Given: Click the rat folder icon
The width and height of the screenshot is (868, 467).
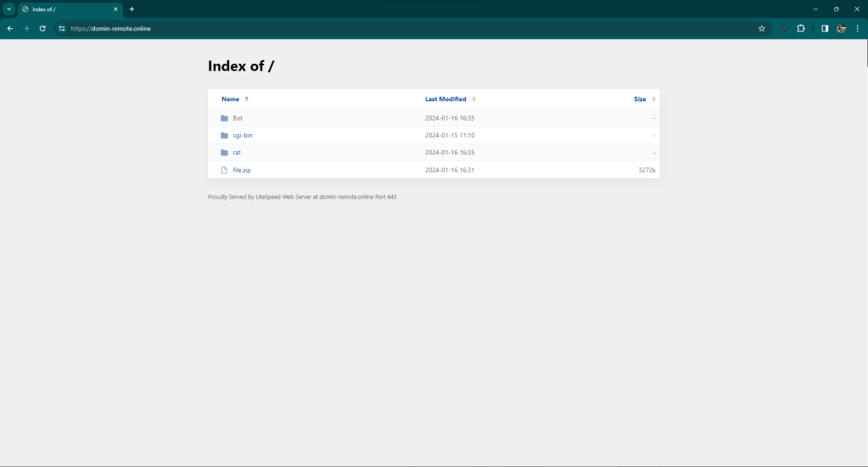Looking at the screenshot, I should pyautogui.click(x=224, y=153).
